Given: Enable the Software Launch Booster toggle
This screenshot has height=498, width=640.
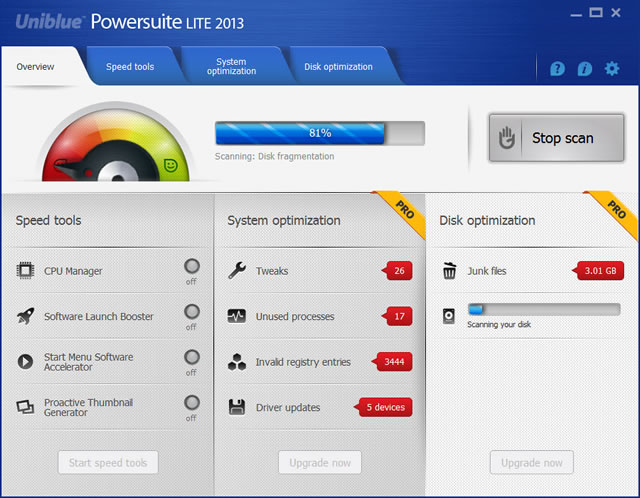Looking at the screenshot, I should click(191, 312).
